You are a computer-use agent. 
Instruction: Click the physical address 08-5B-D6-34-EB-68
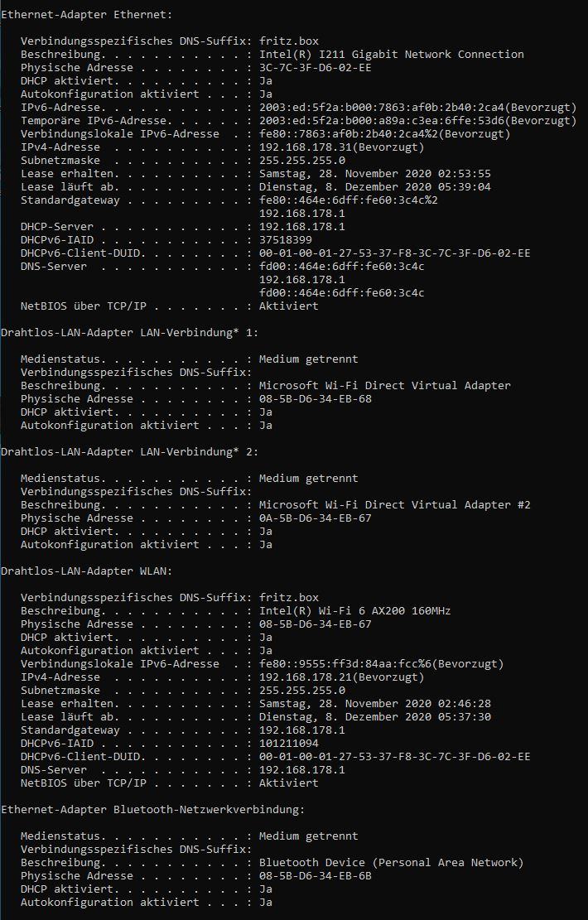point(315,398)
